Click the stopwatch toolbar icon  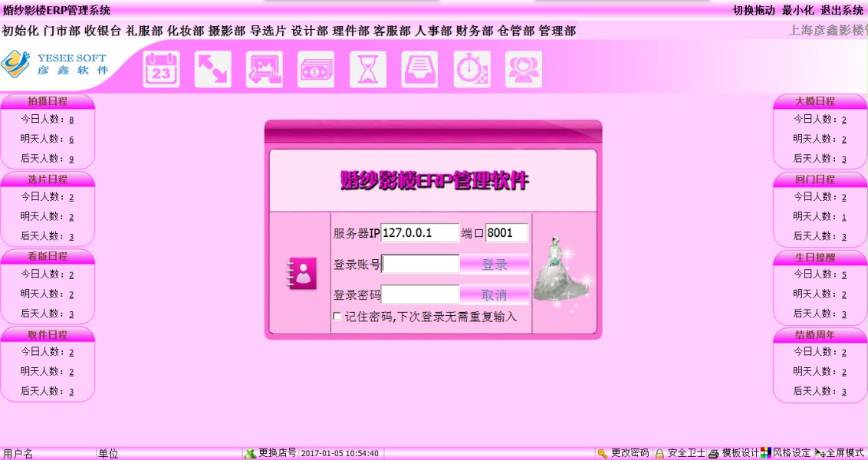pos(472,70)
